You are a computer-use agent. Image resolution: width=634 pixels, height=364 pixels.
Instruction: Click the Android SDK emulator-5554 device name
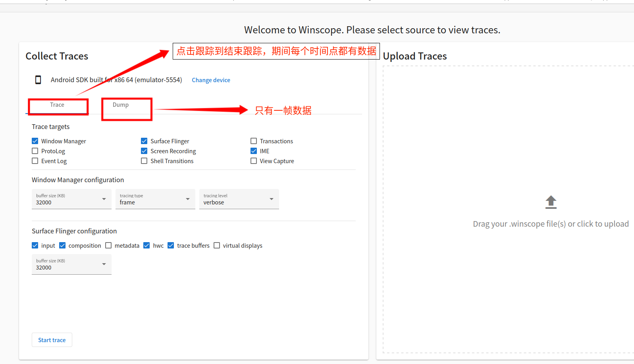tap(116, 80)
